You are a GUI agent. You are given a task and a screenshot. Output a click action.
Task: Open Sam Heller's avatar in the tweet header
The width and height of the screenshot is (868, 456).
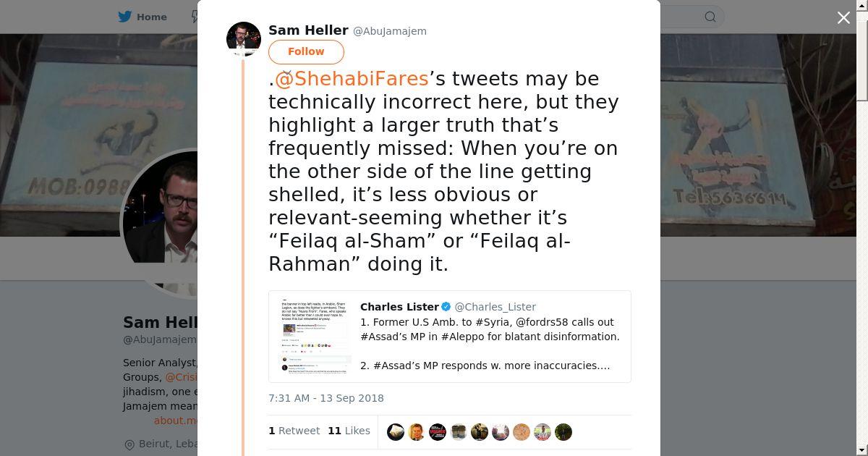pos(244,39)
